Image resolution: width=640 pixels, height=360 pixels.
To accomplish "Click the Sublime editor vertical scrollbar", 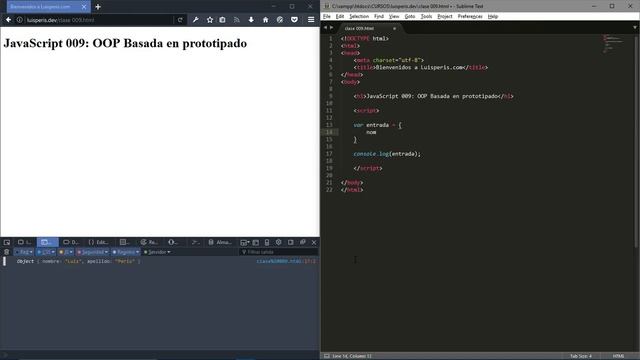I will click(x=637, y=140).
